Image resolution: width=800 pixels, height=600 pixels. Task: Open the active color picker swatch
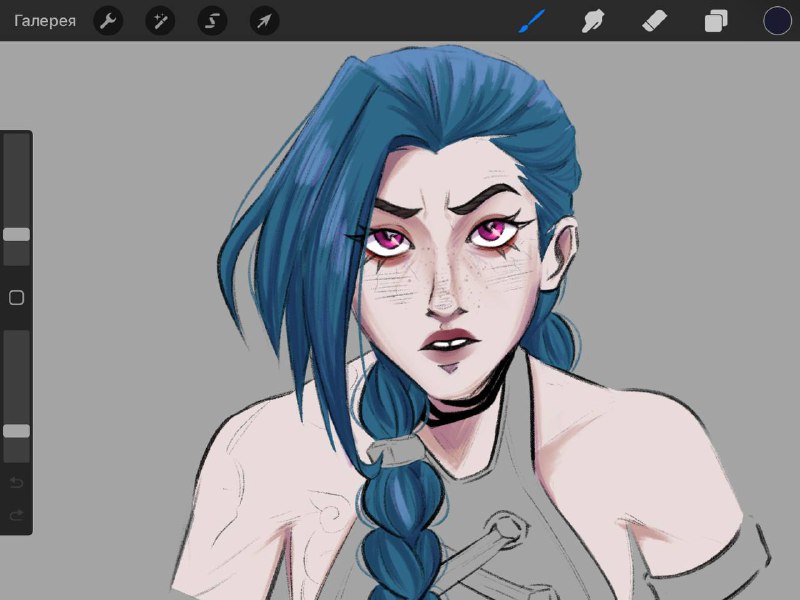[x=777, y=21]
